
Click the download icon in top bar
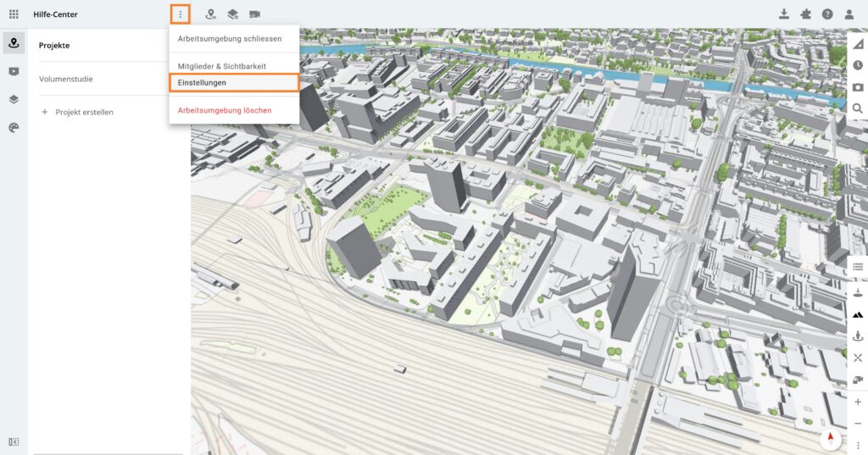(784, 14)
